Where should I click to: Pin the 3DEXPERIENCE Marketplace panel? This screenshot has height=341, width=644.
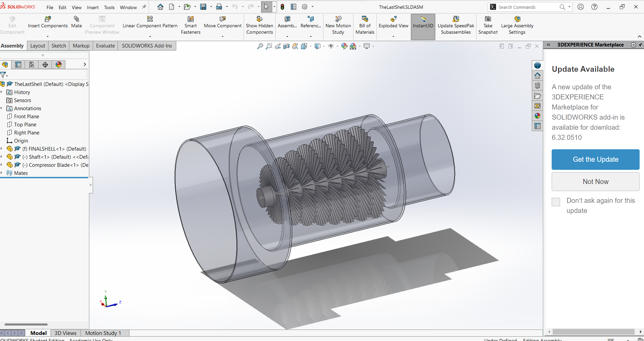(x=640, y=45)
